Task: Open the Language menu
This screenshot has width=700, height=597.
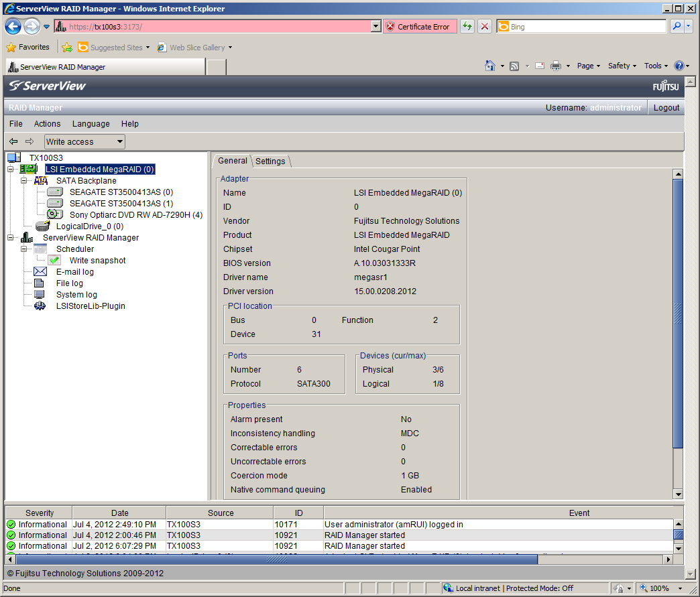Action: (x=91, y=123)
